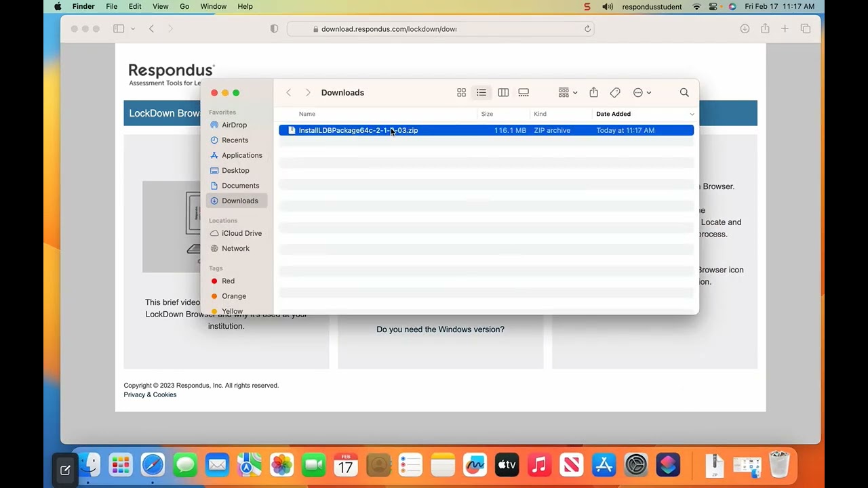Switch Finder to icon view
Screen dimensions: 868x488
click(x=461, y=93)
